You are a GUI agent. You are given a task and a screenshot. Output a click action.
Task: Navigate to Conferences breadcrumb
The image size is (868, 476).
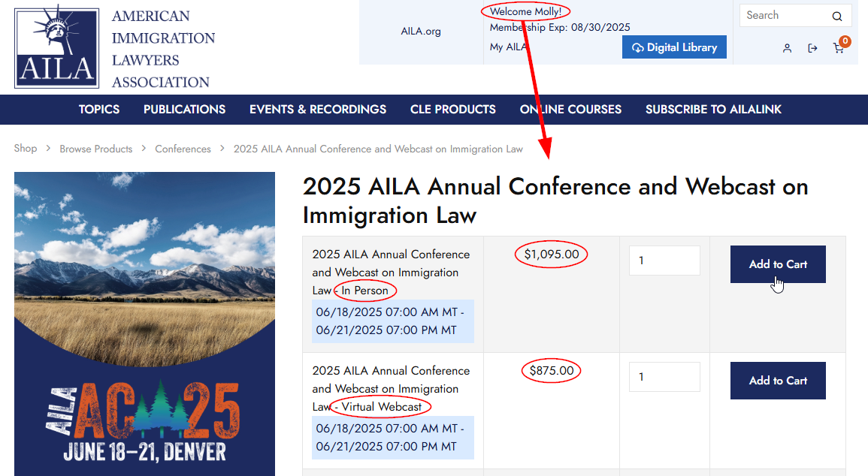click(x=183, y=149)
